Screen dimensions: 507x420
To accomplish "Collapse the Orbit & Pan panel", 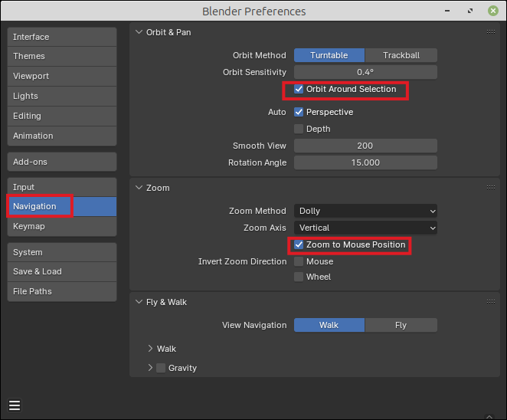I will pyautogui.click(x=139, y=32).
